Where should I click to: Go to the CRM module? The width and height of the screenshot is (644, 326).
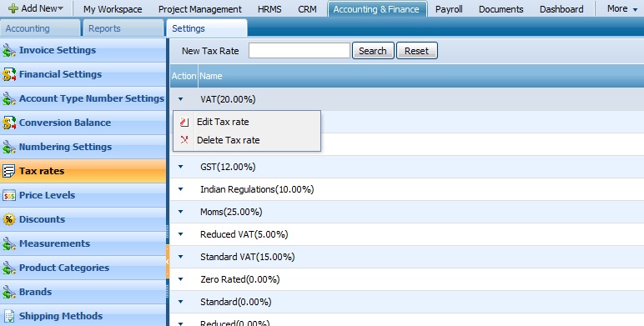click(x=307, y=9)
